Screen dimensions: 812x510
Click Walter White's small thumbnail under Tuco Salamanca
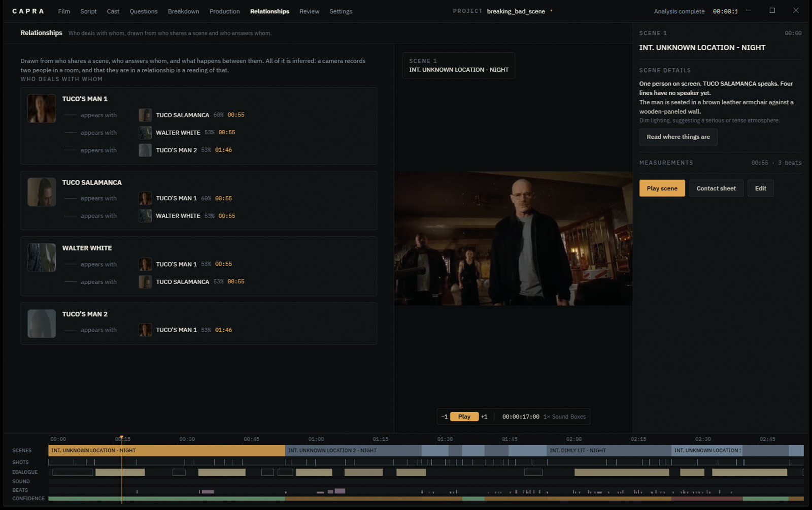coord(145,216)
